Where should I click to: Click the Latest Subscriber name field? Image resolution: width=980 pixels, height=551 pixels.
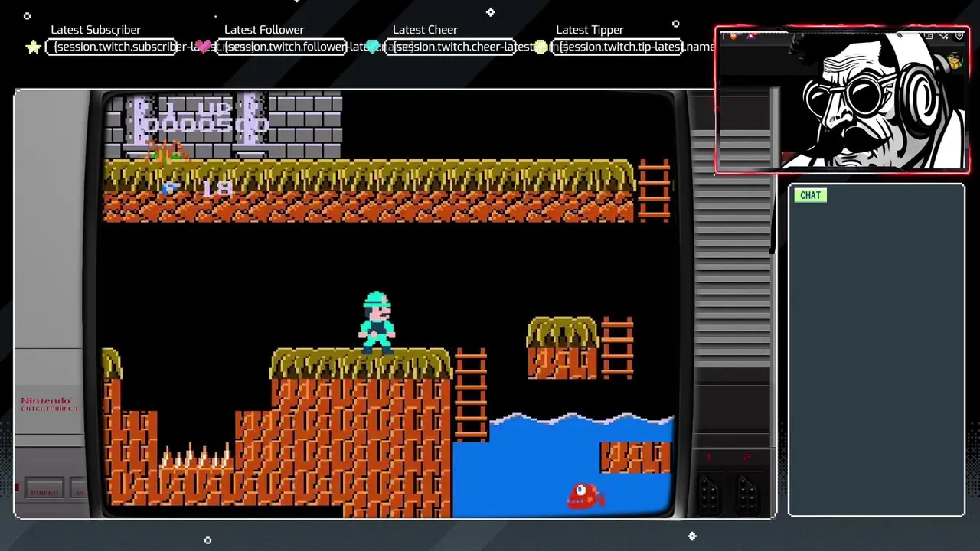pos(112,47)
